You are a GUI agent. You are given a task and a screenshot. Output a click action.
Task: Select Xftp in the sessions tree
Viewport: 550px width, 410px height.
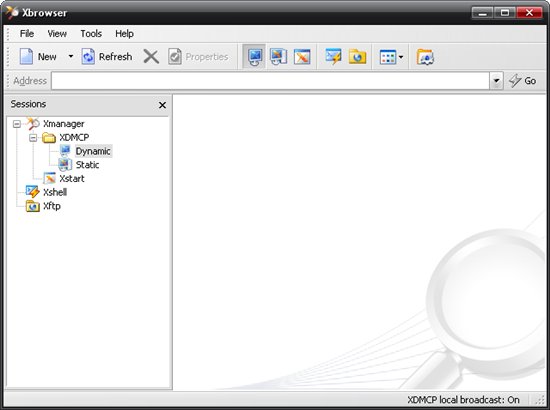click(52, 206)
